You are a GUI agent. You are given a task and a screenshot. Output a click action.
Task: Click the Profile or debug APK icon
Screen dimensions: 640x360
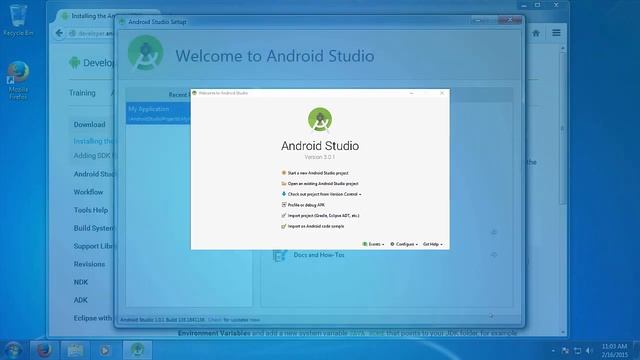click(284, 205)
